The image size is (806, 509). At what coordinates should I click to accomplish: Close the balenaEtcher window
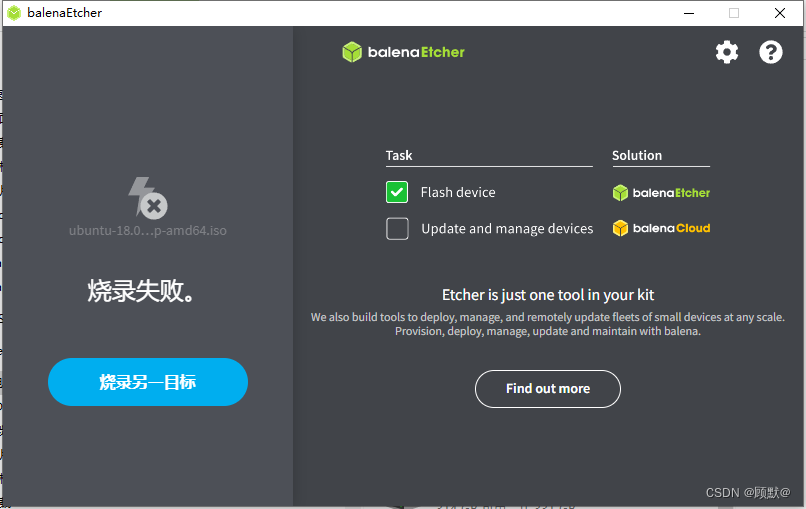780,13
